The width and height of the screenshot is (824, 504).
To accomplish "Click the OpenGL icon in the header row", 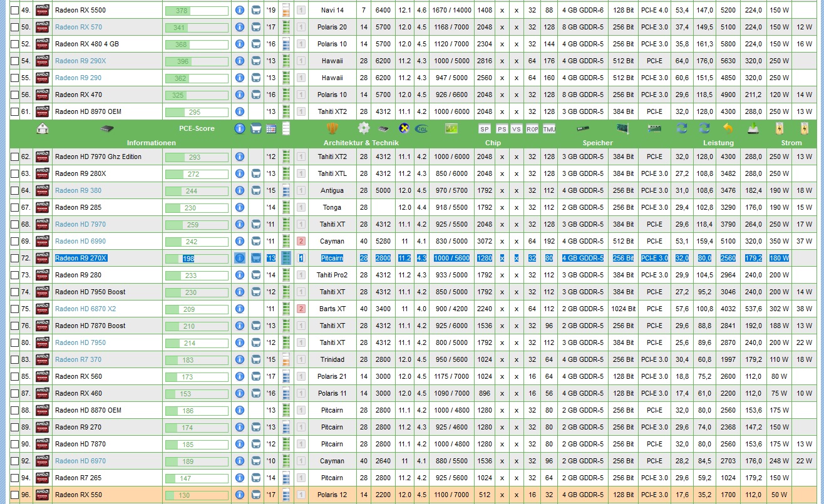I will tap(421, 128).
